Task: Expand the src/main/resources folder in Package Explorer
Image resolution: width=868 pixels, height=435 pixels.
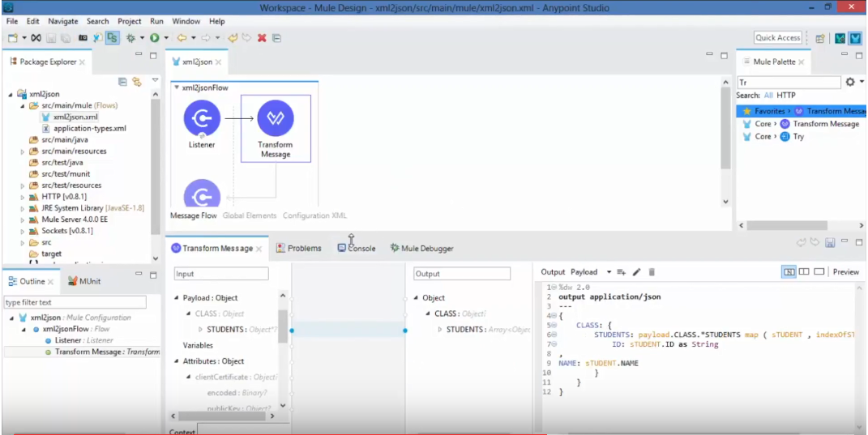Action: pos(23,151)
